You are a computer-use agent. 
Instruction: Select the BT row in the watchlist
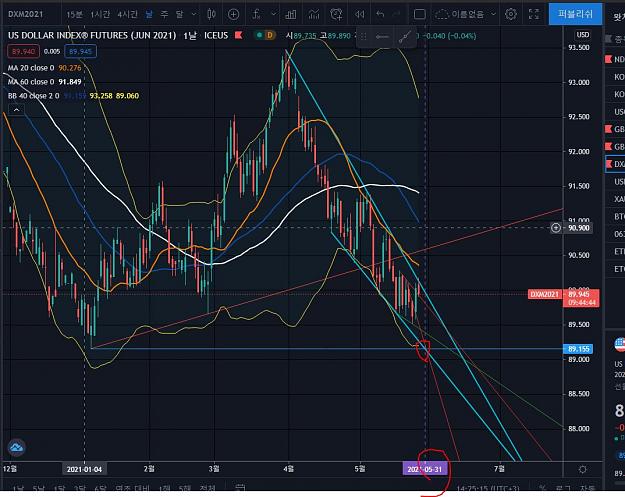tap(615, 216)
